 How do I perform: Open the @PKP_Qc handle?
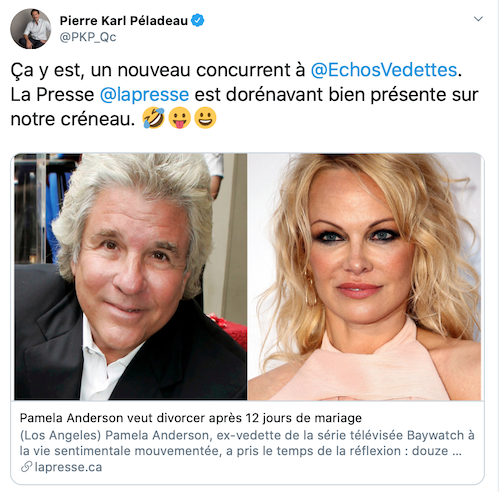pos(88,37)
